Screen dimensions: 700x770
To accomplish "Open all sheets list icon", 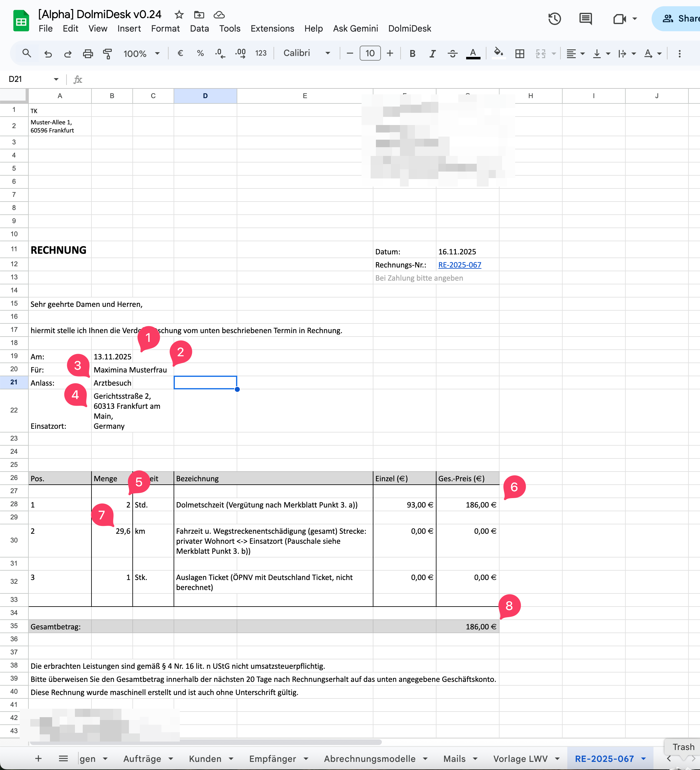I will point(63,758).
